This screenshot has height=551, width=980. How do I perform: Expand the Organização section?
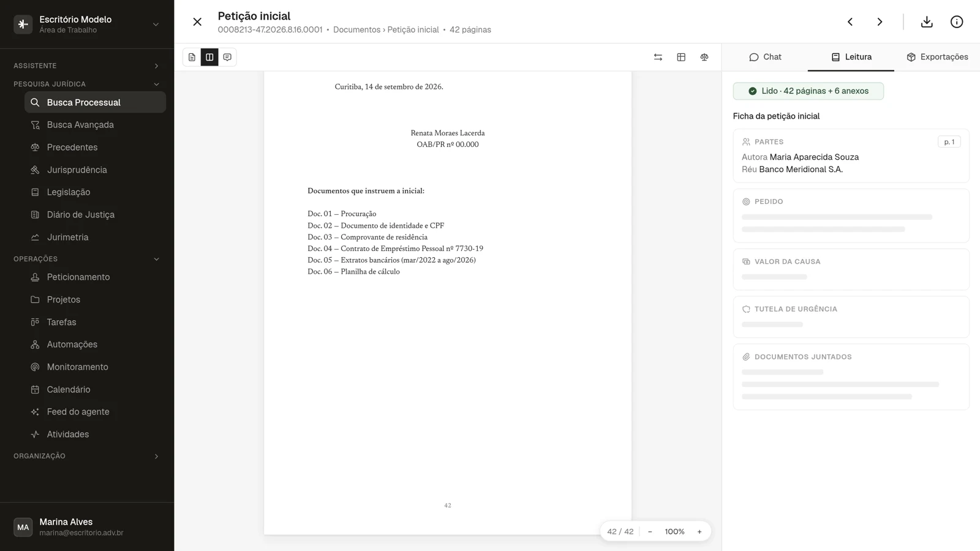[x=87, y=456]
